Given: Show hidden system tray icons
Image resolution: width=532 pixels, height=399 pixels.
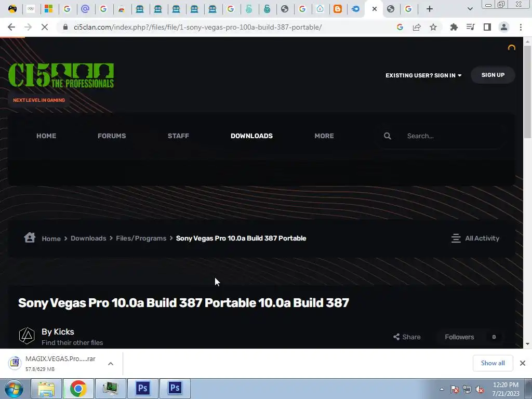Looking at the screenshot, I should 442,389.
